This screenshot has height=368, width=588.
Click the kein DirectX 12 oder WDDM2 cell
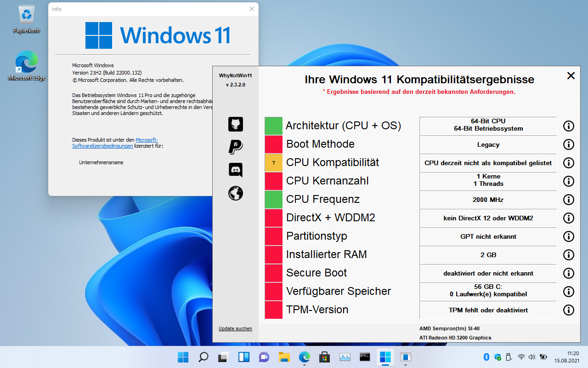[x=488, y=218]
